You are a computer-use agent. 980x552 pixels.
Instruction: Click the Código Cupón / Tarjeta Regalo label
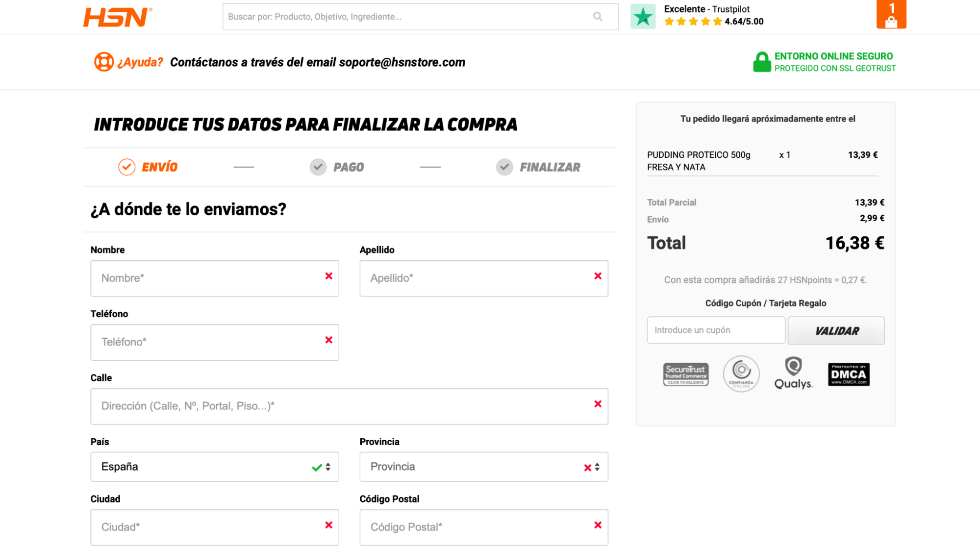coord(765,303)
